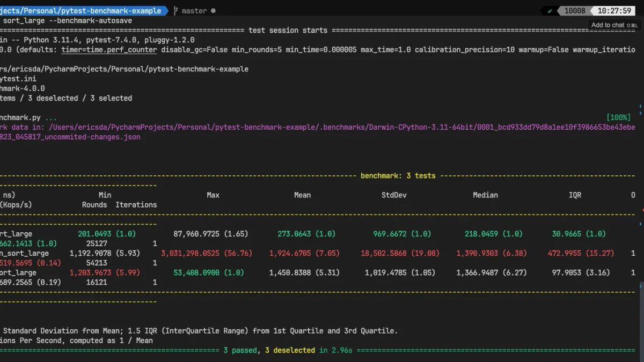The image size is (644, 362).
Task: Click the Iterations column header
Action: pyautogui.click(x=136, y=204)
